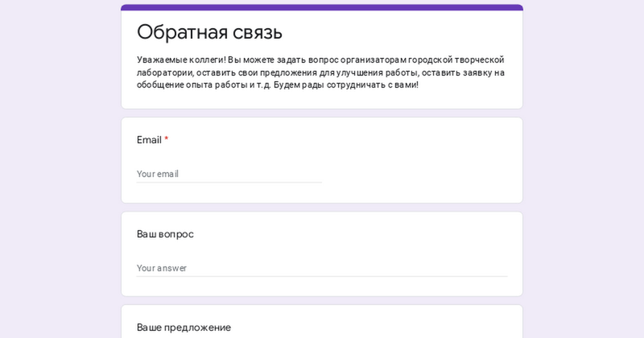Click the sentence "Будем рады сотрудничать с вами!"
644x338 pixels.
click(x=345, y=84)
